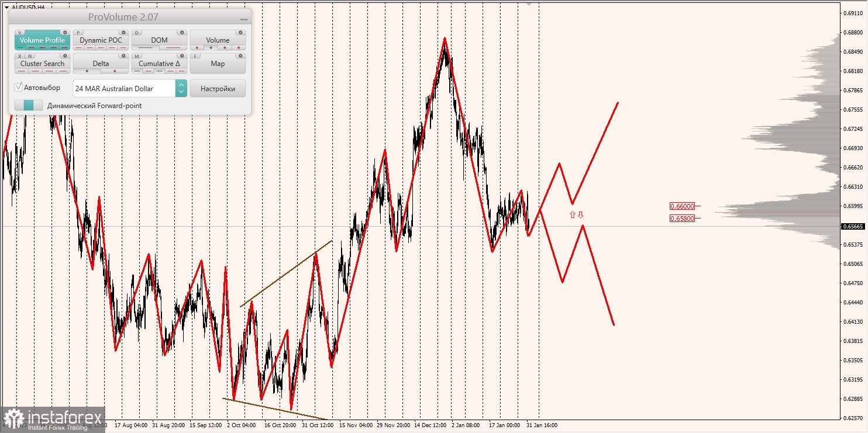This screenshot has width=868, height=433.
Task: Select DOM red line option
Action: (173, 47)
